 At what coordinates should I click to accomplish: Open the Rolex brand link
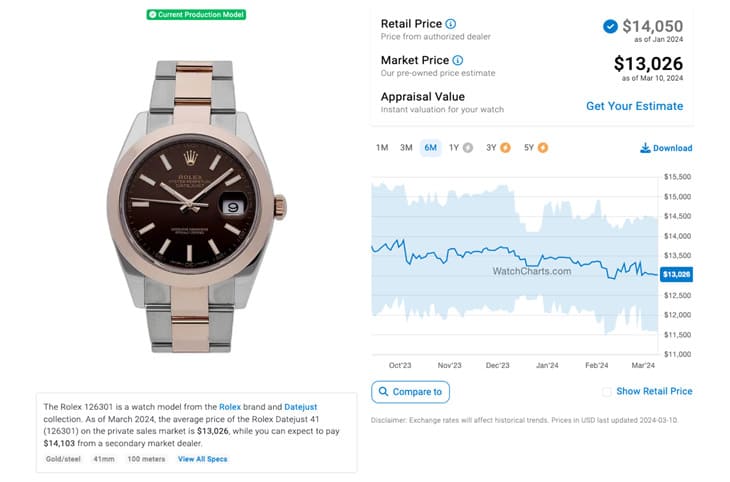pyautogui.click(x=230, y=407)
